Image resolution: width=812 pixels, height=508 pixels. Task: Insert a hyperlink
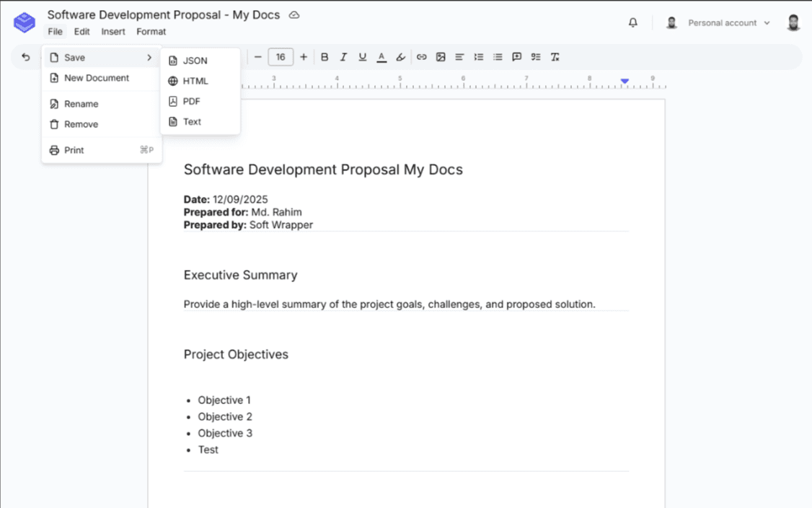pos(421,57)
